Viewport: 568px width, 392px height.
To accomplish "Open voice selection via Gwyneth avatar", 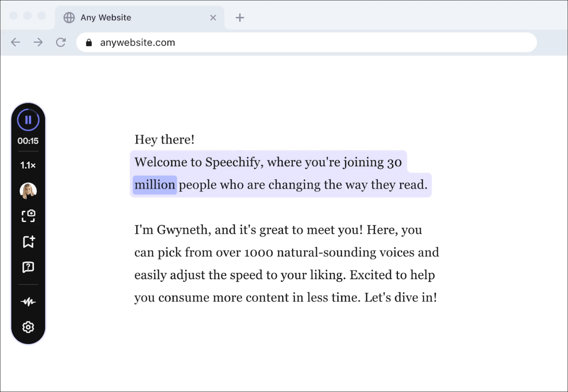I will [28, 191].
